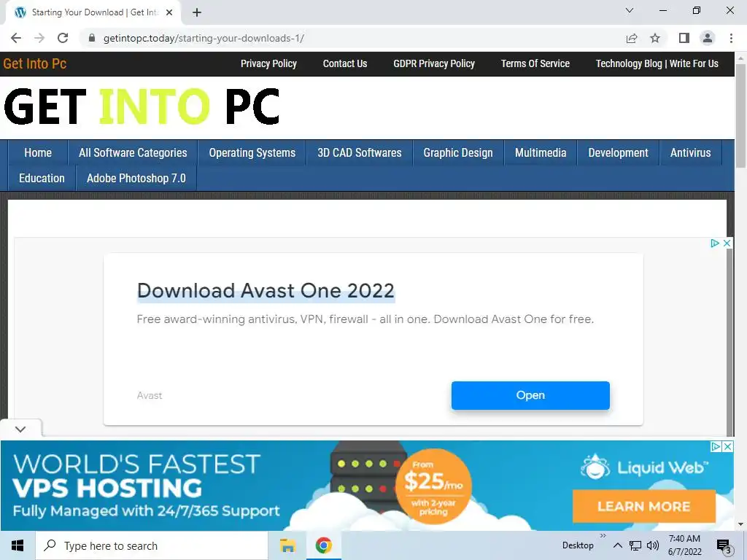This screenshot has width=747, height=560.
Task: Click Download Avast One 2022 headline
Action: click(x=266, y=290)
